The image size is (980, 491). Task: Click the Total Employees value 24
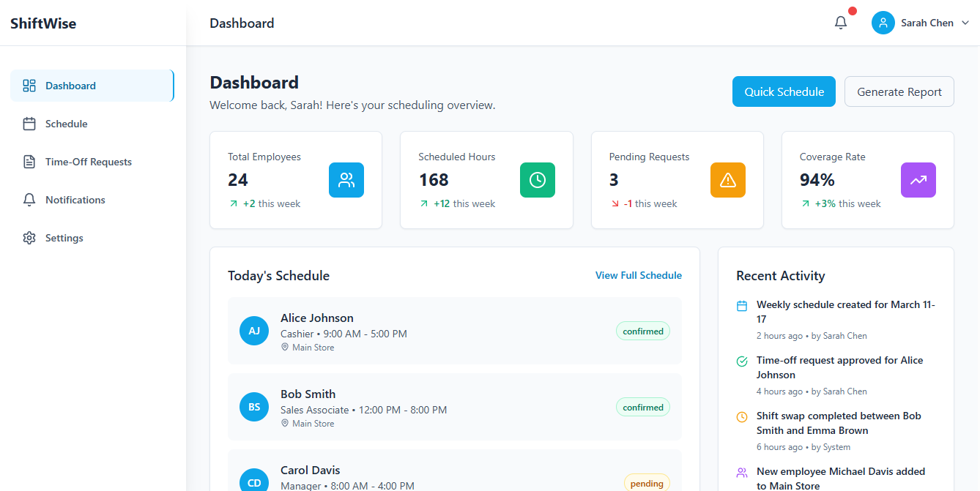pos(238,180)
